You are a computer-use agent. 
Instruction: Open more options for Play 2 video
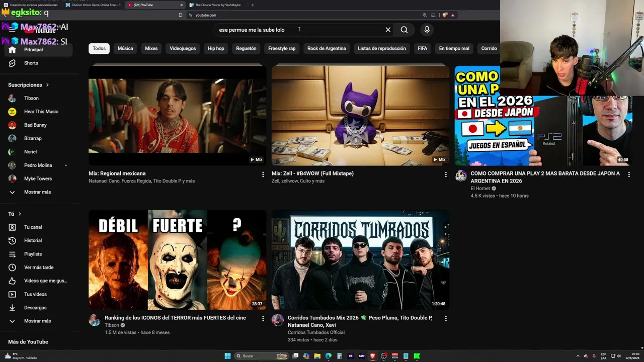[x=628, y=174]
